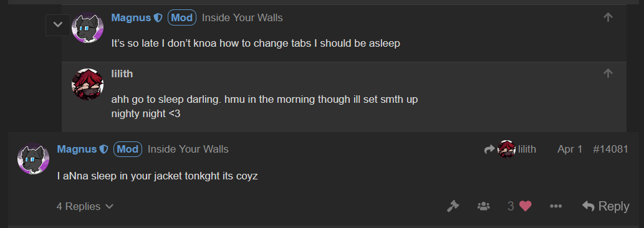Open the in-reply-to lilith link

point(510,150)
